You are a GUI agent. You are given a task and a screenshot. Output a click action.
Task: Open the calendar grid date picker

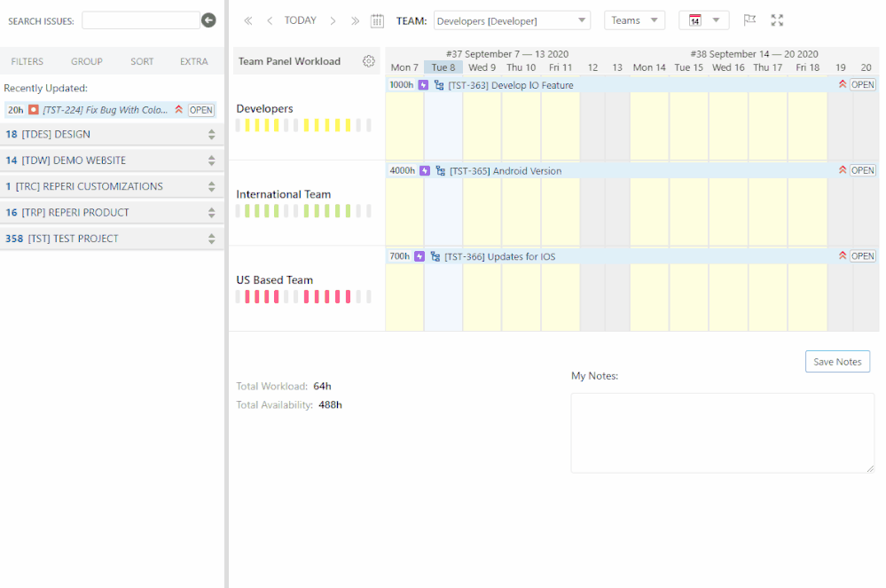pos(377,21)
